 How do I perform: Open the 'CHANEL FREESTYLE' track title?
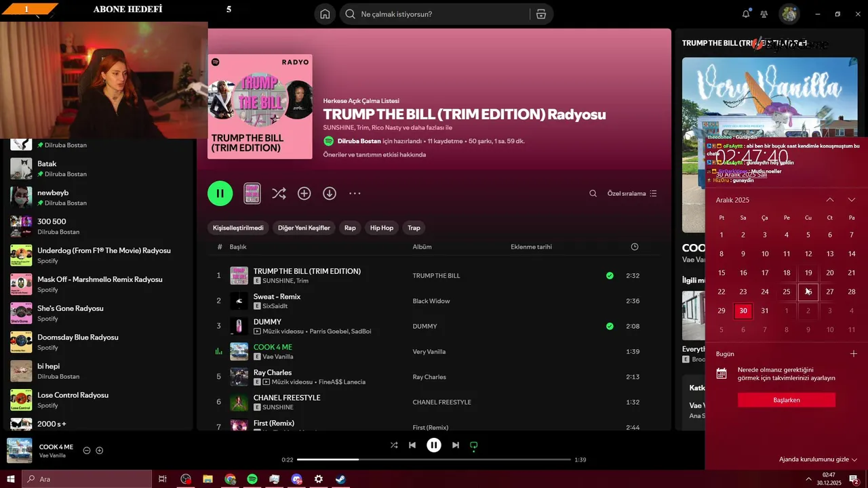pos(287,398)
